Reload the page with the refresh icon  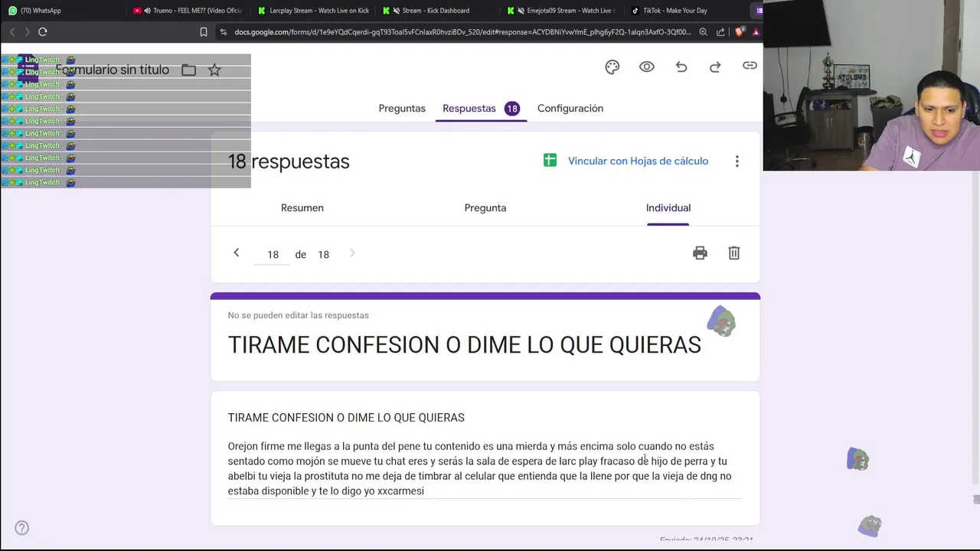(x=43, y=31)
